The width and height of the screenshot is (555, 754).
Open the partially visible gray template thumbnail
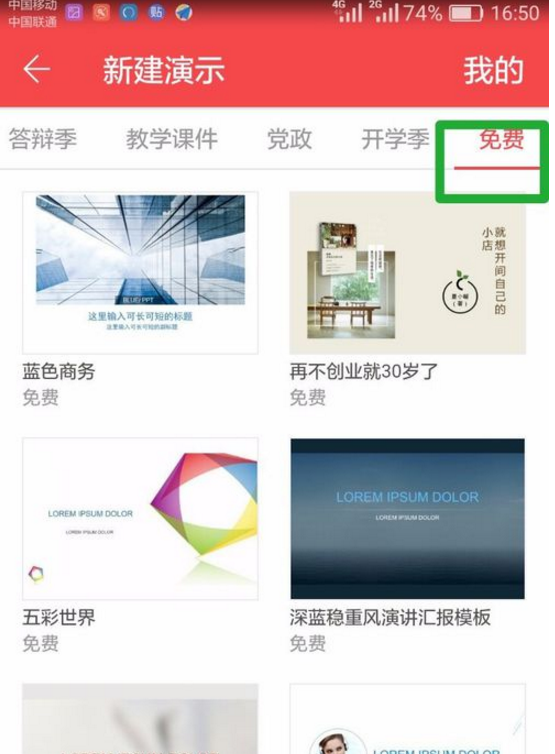(x=140, y=719)
